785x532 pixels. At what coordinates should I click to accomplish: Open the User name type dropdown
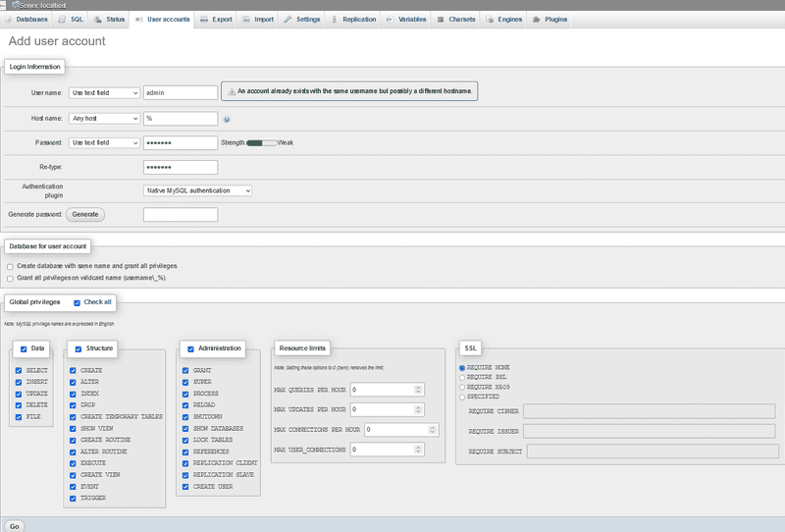(104, 92)
